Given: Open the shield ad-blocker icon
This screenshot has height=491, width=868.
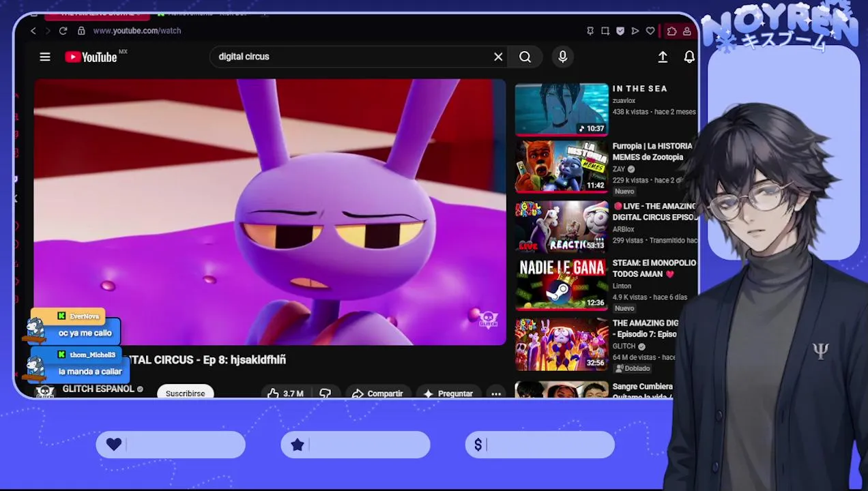Looking at the screenshot, I should pos(620,31).
